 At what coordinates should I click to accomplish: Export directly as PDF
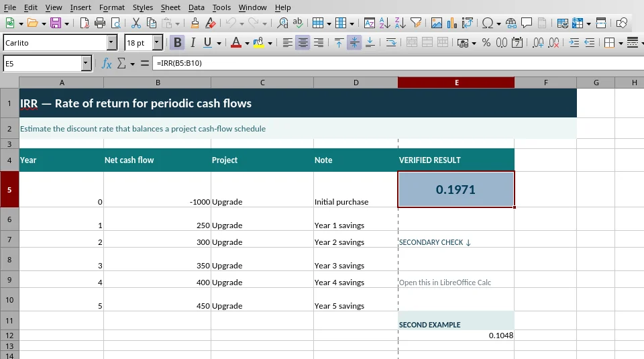85,23
